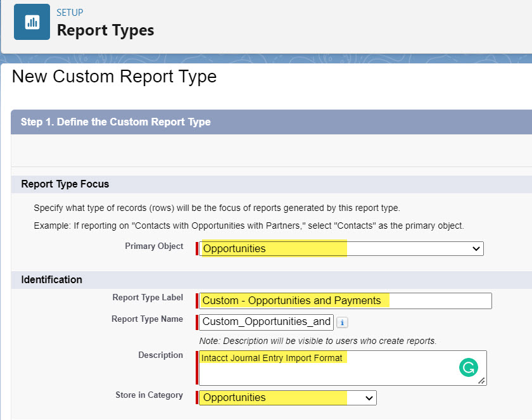Click the Report Types page title
The width and height of the screenshot is (532, 420).
click(105, 30)
